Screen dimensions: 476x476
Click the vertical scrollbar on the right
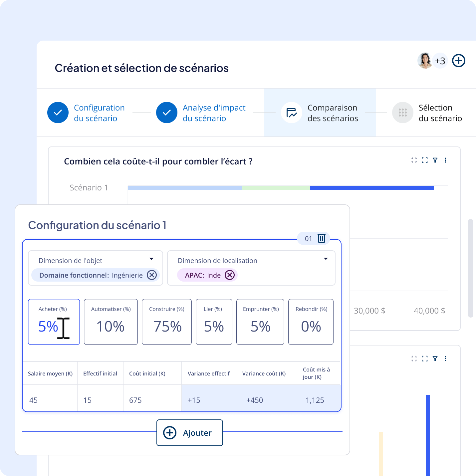click(x=470, y=268)
